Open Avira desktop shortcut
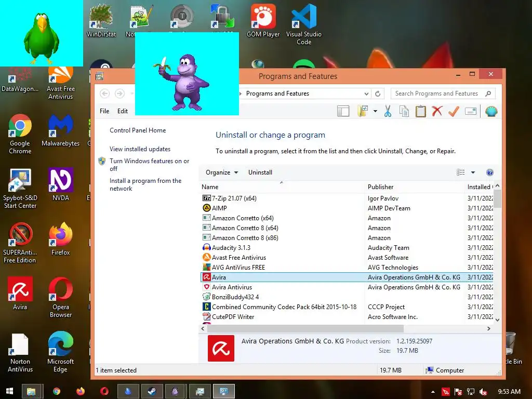The height and width of the screenshot is (399, 532). (20, 294)
